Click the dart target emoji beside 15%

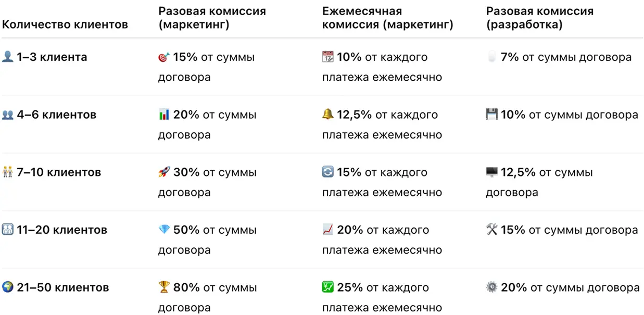click(x=164, y=57)
